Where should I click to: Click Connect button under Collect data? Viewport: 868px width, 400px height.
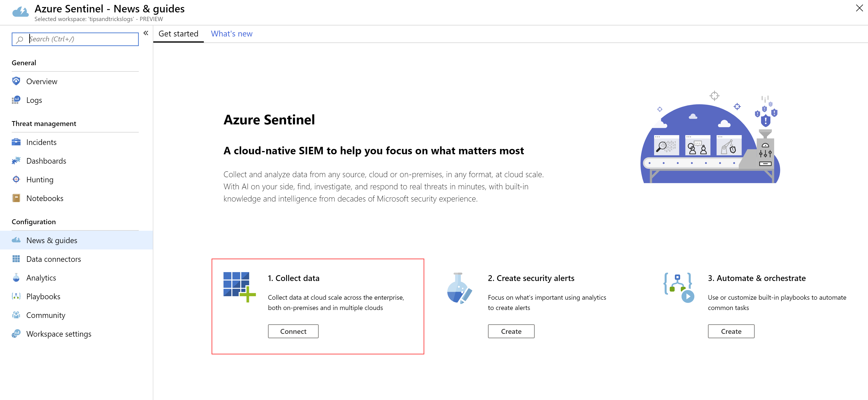(293, 331)
